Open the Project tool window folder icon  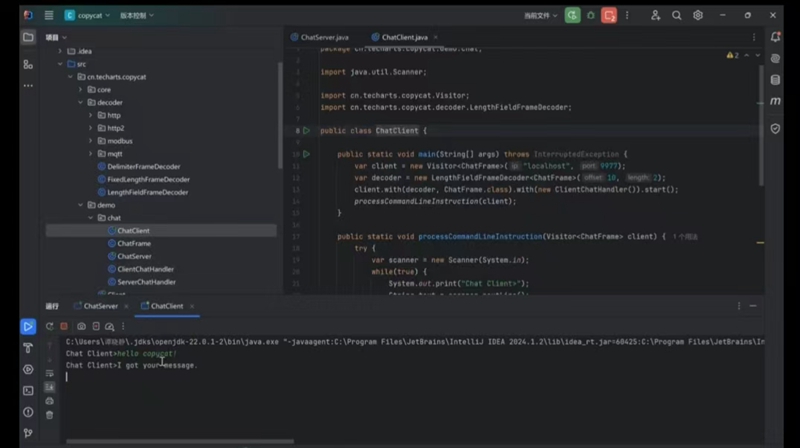point(28,37)
